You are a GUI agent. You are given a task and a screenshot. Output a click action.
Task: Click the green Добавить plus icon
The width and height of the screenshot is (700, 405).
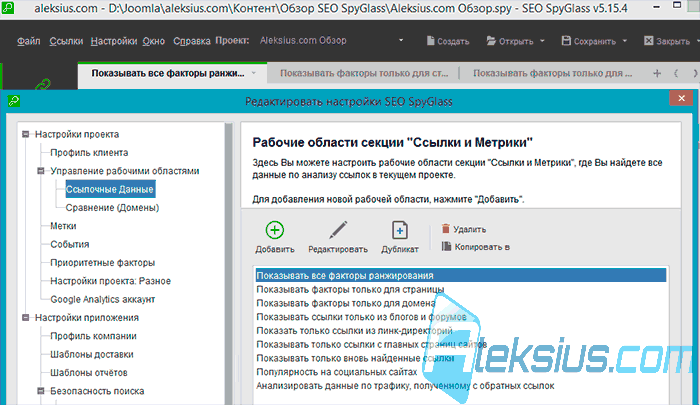pyautogui.click(x=275, y=230)
